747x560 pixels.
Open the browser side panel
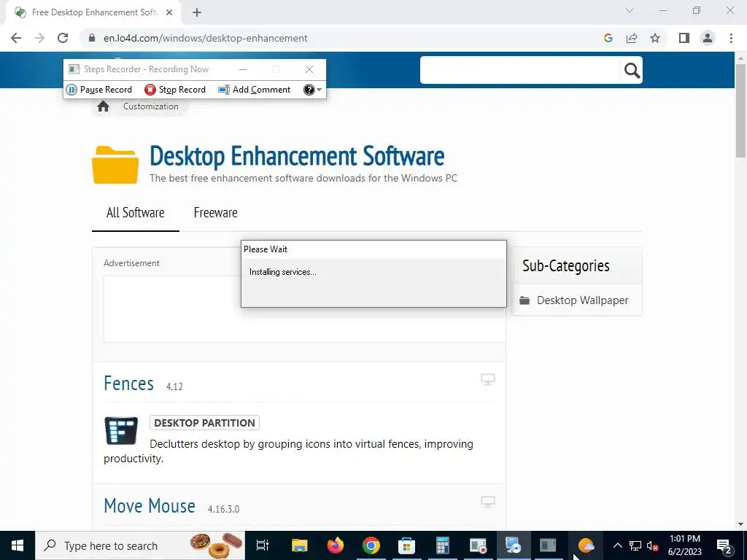coord(684,38)
